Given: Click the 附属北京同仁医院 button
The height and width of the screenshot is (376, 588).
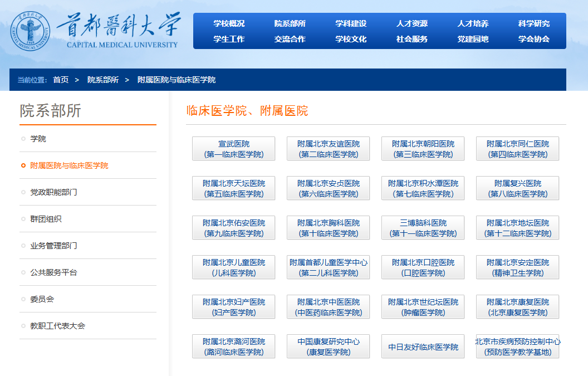Looking at the screenshot, I should (517, 148).
